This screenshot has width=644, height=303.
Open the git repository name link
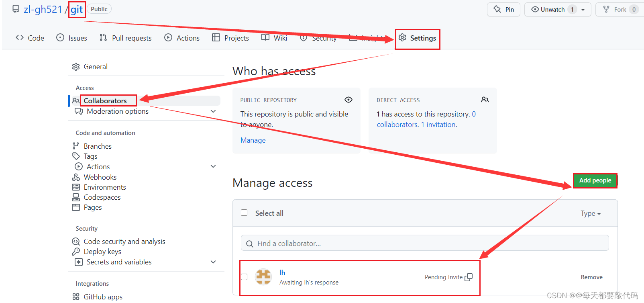[77, 9]
